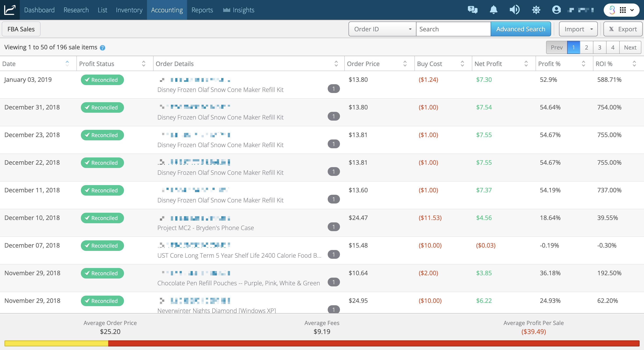The width and height of the screenshot is (644, 350).
Task: Sort by ROI % column arrows
Action: 634,64
